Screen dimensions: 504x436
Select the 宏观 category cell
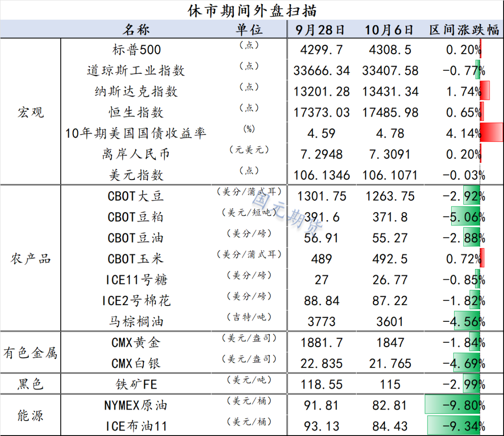point(30,112)
